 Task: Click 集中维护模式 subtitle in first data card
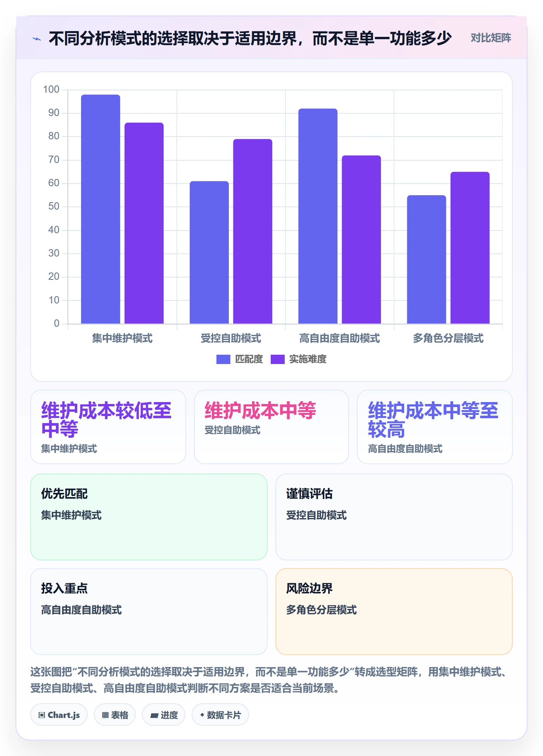click(x=69, y=449)
